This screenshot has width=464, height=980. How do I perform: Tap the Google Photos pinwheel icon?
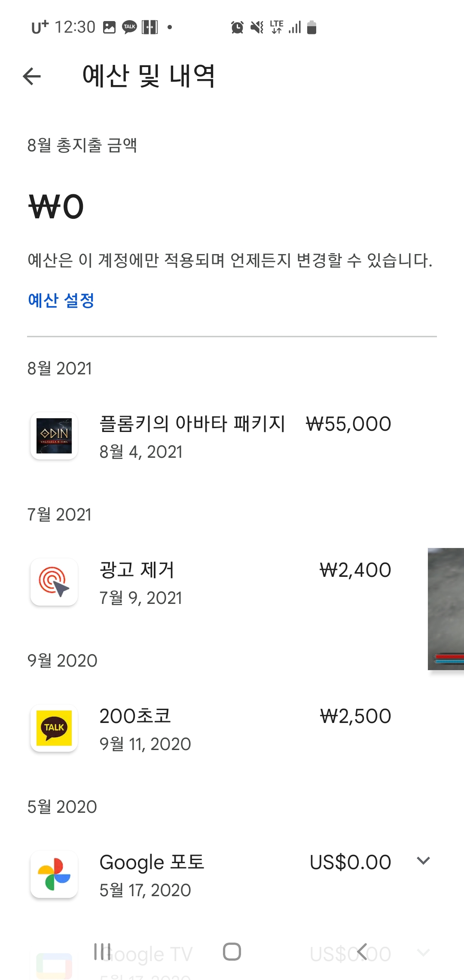54,874
